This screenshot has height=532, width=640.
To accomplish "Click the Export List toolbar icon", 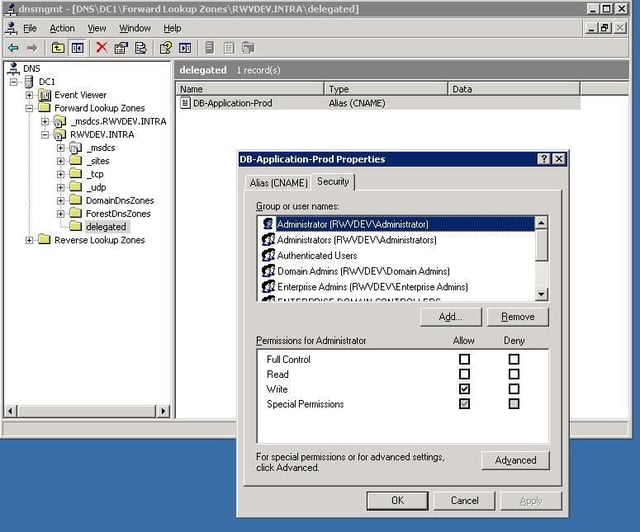I will click(x=140, y=48).
